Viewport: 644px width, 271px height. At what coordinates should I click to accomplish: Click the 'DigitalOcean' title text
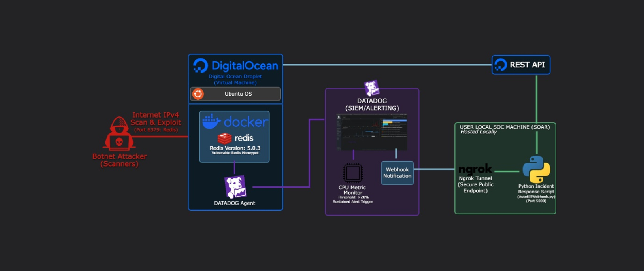(x=244, y=66)
